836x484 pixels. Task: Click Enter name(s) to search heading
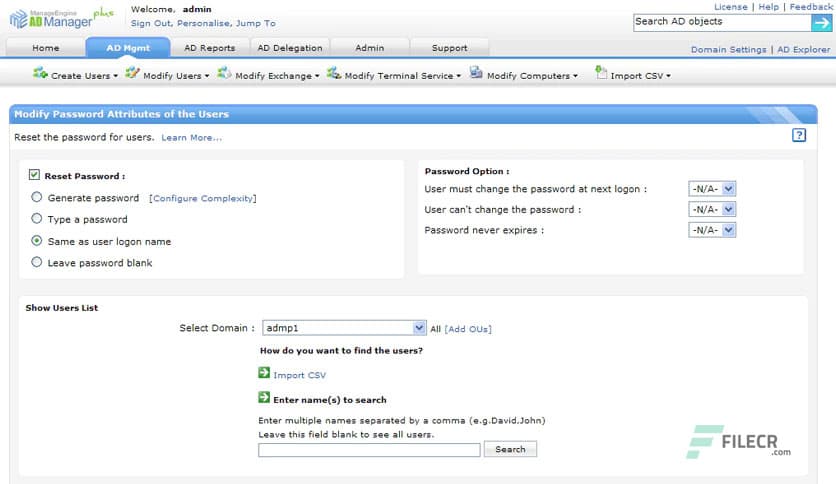[330, 400]
